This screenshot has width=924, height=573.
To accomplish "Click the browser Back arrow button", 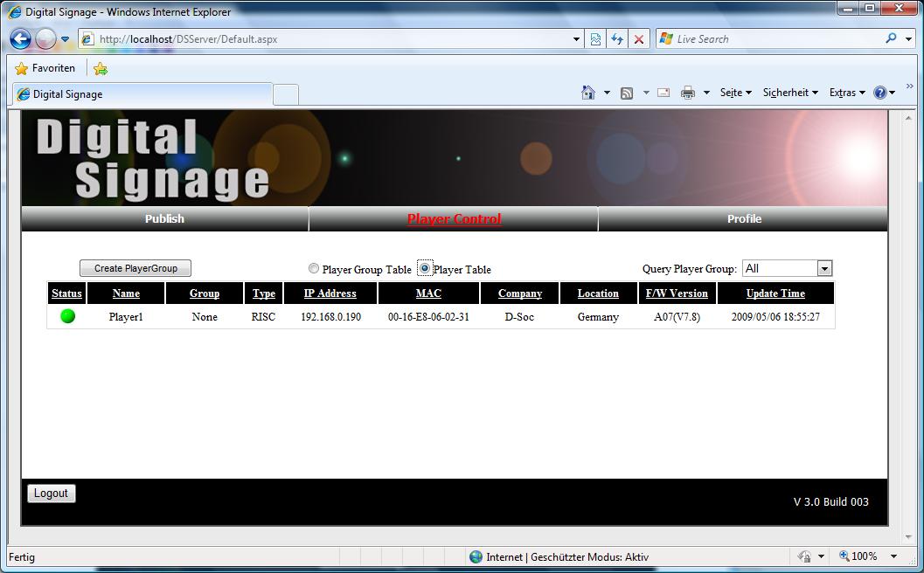I will point(21,39).
